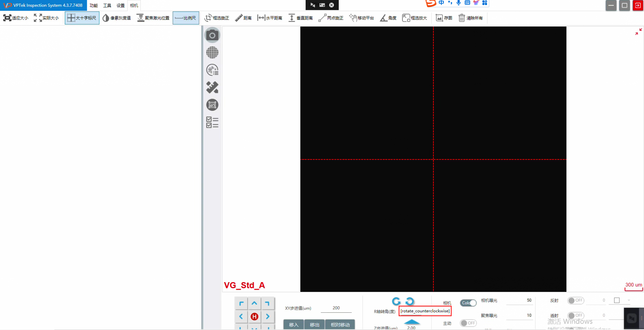
Task: Click the 聚焦曝光 value field showing 10
Action: pos(519,316)
